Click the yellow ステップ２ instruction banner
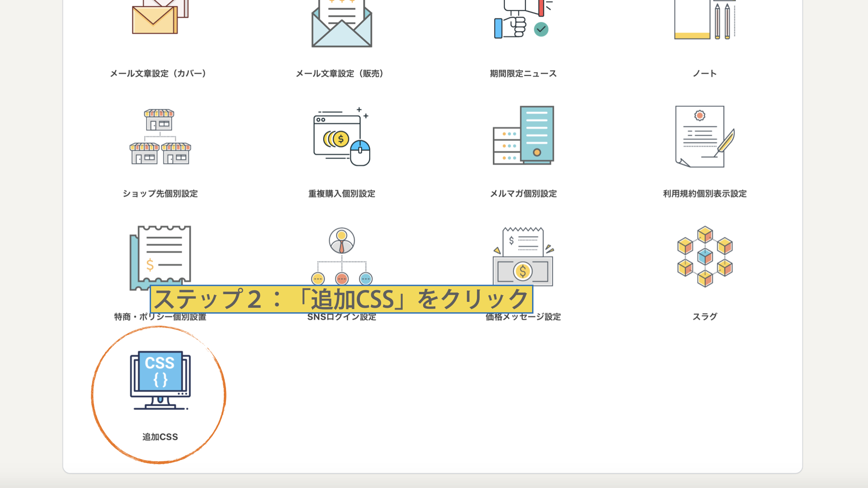This screenshot has width=868, height=488. pos(342,299)
